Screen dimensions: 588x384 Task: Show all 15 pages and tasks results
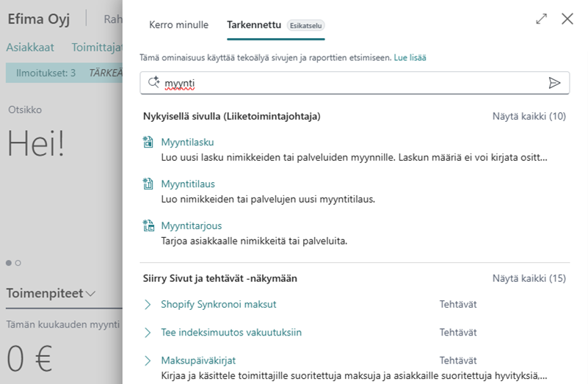click(529, 279)
